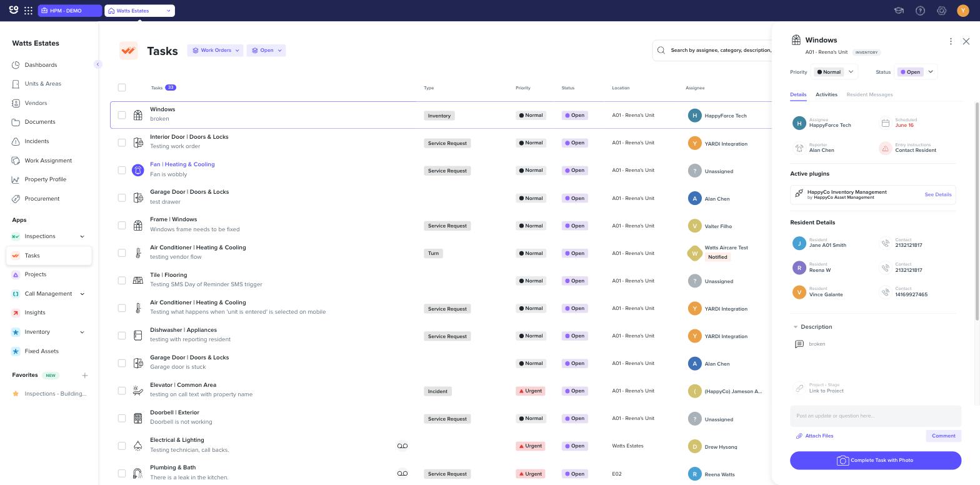Close the Windows task detail panel
The width and height of the screenshot is (980, 485).
pos(966,41)
